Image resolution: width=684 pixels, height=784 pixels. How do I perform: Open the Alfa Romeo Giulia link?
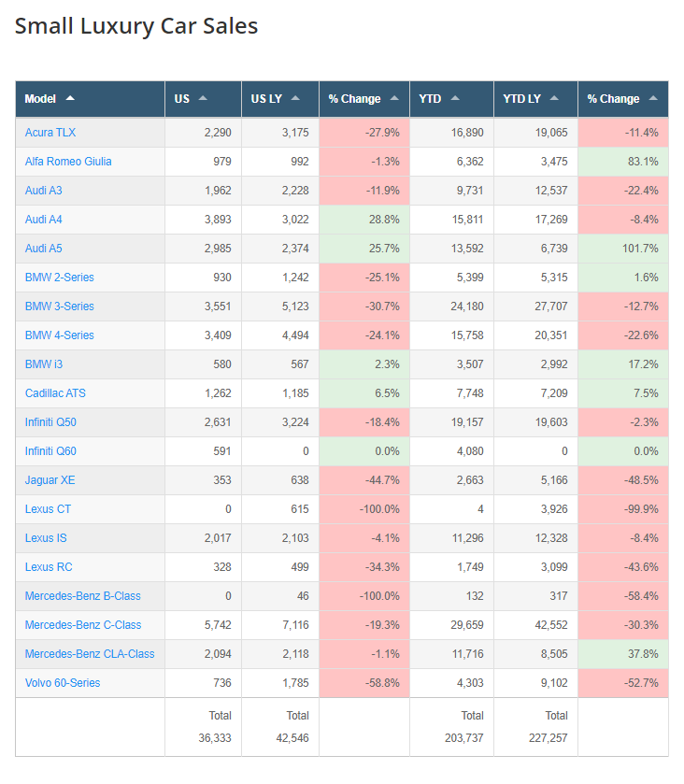click(x=68, y=162)
